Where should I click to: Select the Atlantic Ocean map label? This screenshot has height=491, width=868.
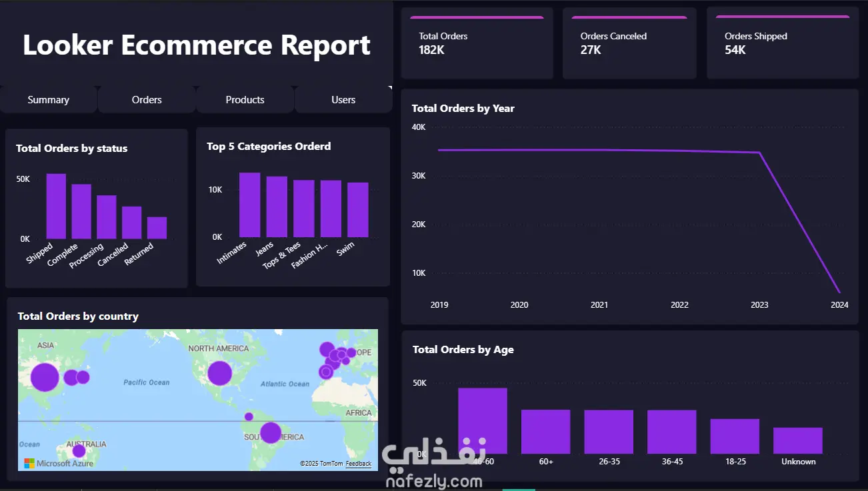[x=285, y=384]
